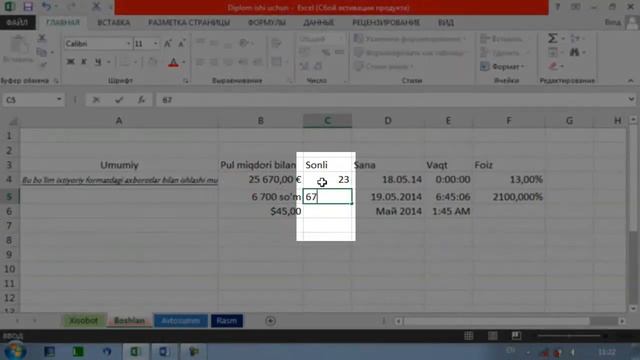The width and height of the screenshot is (640, 360).
Task: Click the wrap text icon
Action: (276, 43)
